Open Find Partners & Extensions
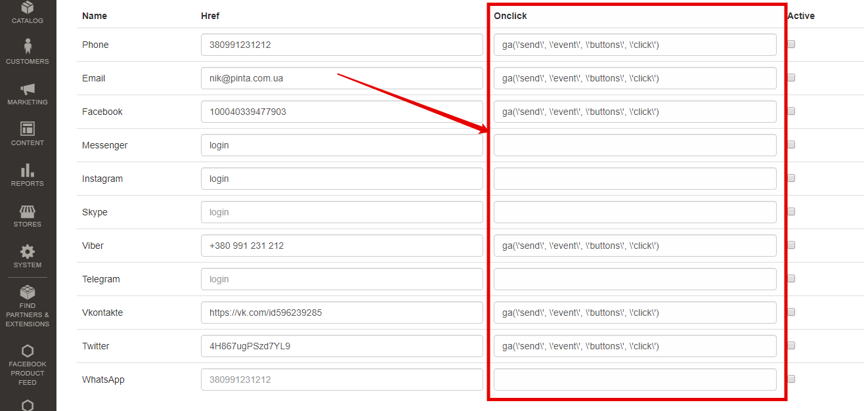 [28, 305]
